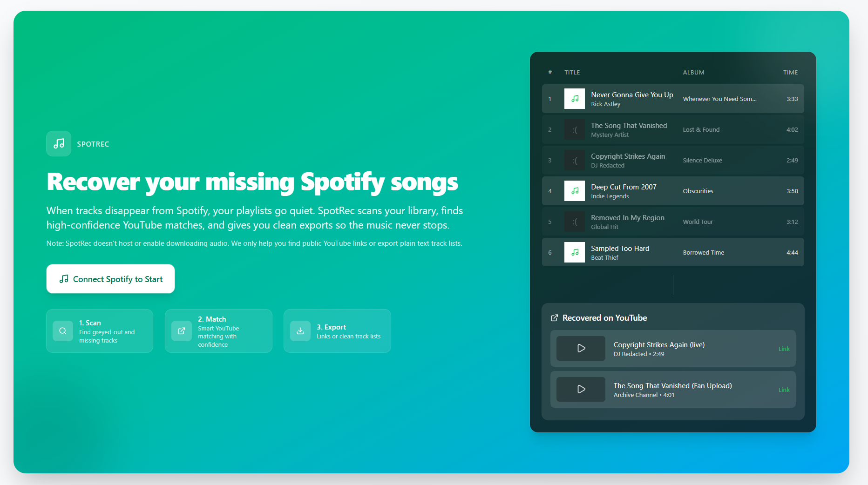Viewport: 868px width, 485px height.
Task: Click the Recovered on YouTube heading
Action: (604, 318)
